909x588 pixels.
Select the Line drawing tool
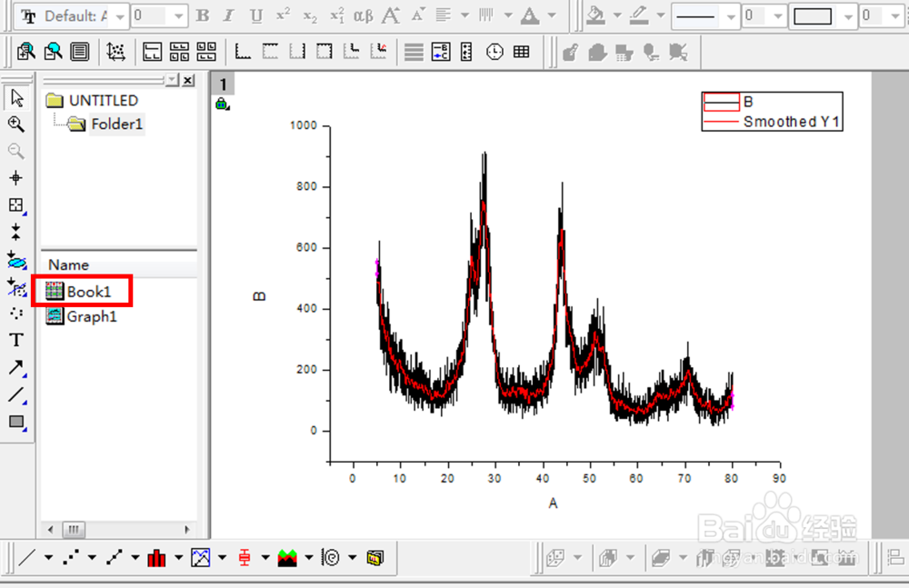tap(16, 395)
